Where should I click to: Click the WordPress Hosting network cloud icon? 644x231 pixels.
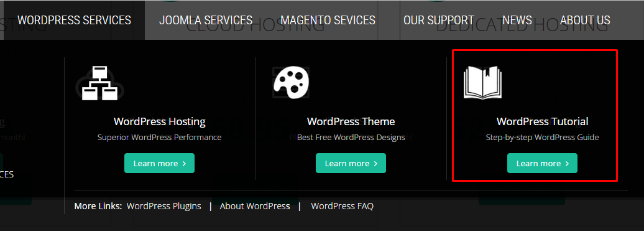point(100,83)
